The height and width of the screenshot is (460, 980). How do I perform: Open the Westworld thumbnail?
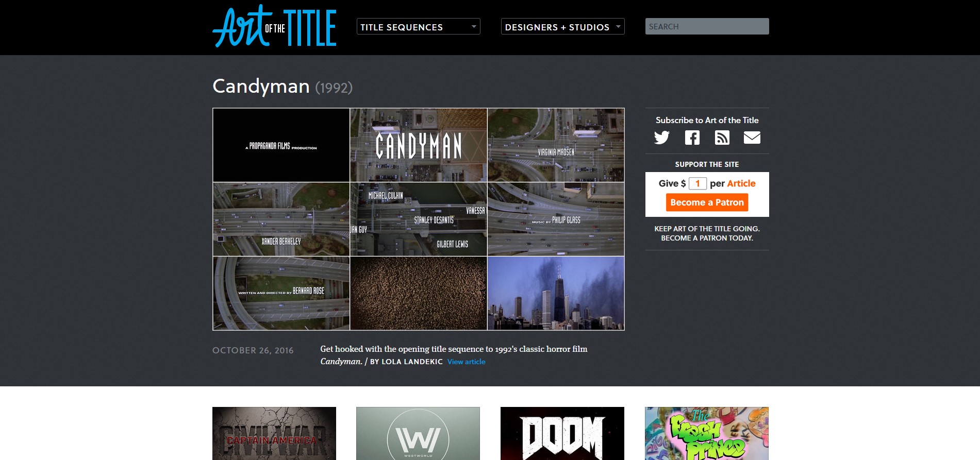click(418, 433)
